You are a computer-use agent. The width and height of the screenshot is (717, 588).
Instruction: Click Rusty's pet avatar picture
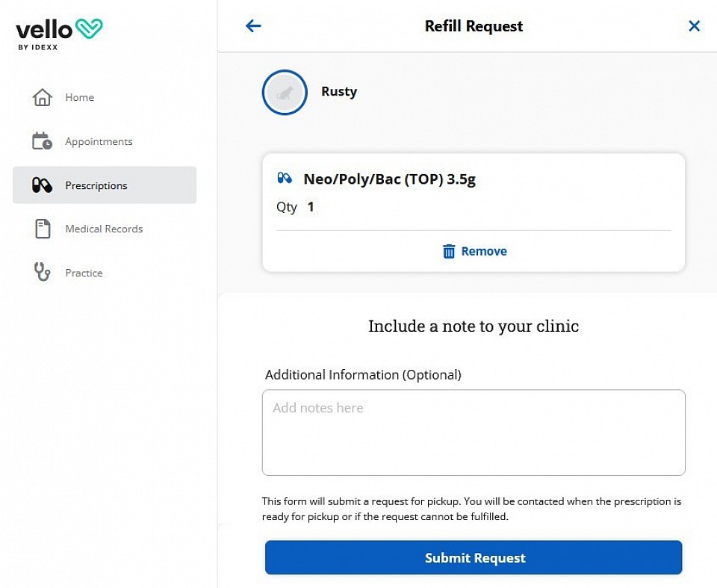point(285,93)
